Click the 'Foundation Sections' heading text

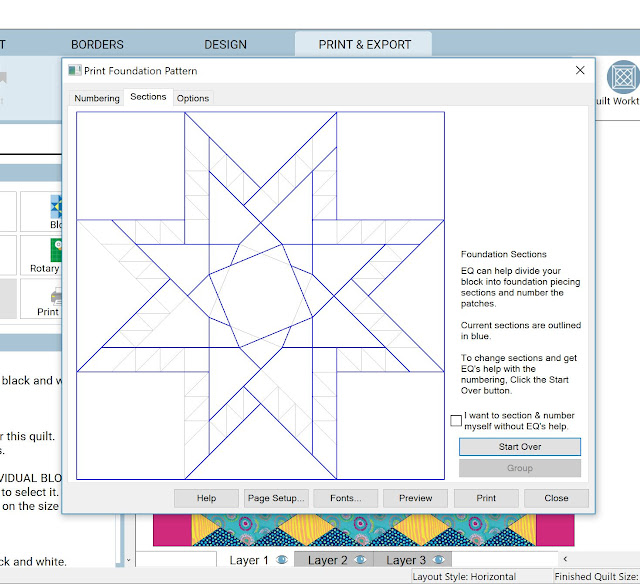503,254
